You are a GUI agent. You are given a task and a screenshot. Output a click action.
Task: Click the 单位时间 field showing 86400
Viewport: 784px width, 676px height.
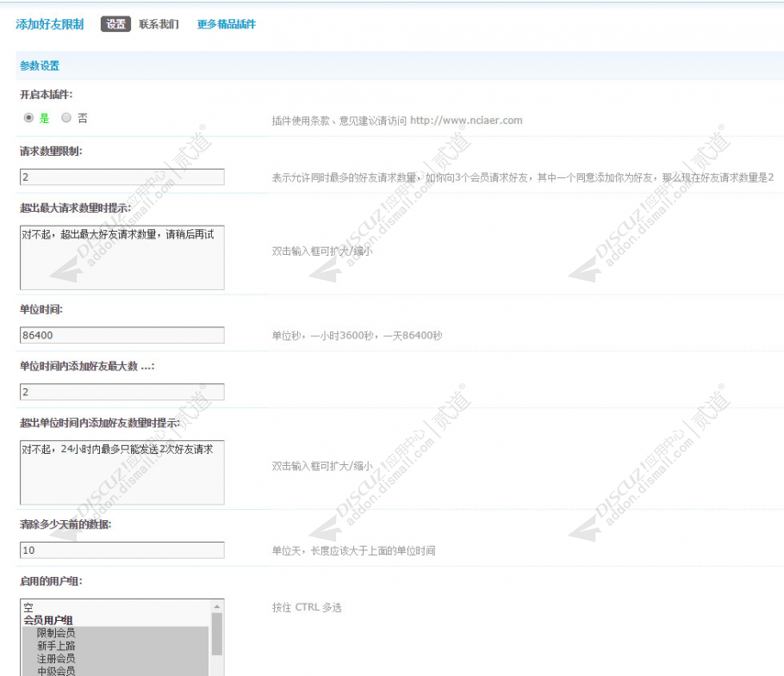pyautogui.click(x=122, y=335)
